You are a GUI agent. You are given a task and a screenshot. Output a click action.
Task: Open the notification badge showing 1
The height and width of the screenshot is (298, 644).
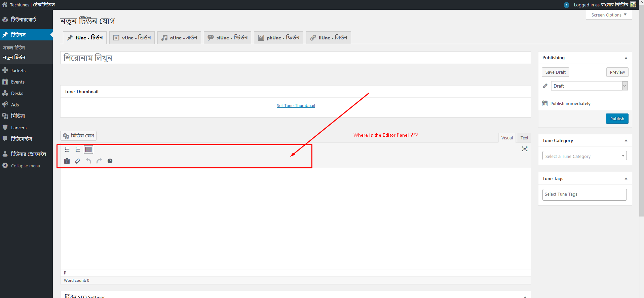(567, 5)
